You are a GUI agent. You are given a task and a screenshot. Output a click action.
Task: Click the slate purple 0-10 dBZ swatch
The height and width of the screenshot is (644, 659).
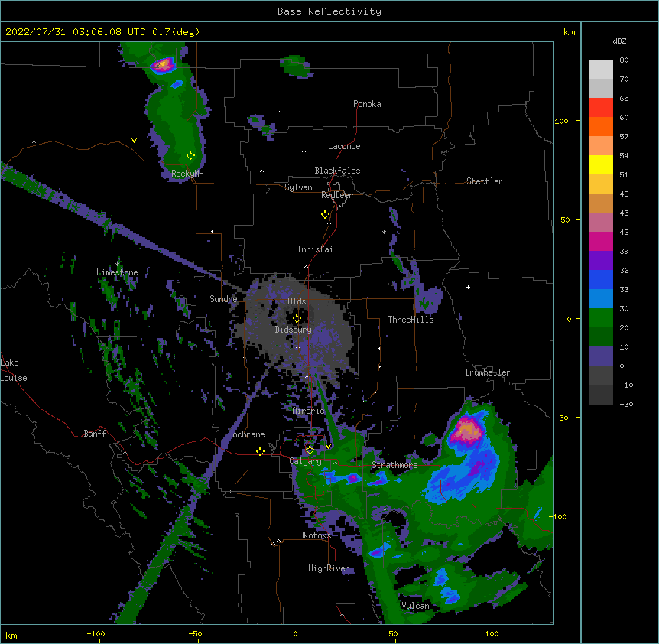(601, 356)
